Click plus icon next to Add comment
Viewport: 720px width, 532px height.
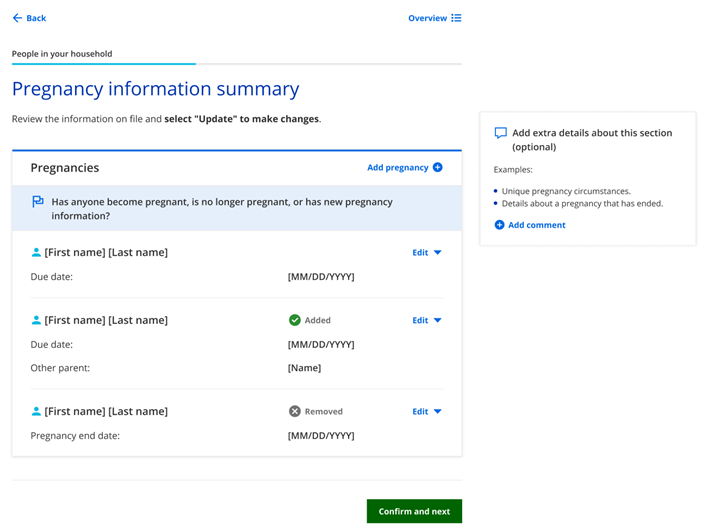coord(500,226)
